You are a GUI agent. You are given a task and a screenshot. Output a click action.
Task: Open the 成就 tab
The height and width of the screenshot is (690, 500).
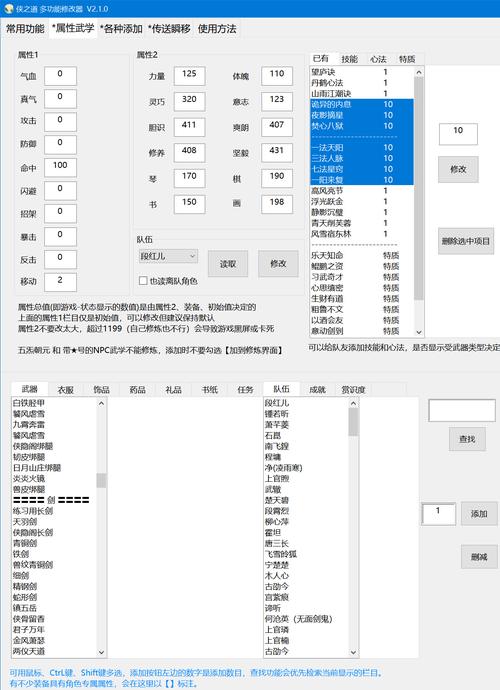(317, 389)
